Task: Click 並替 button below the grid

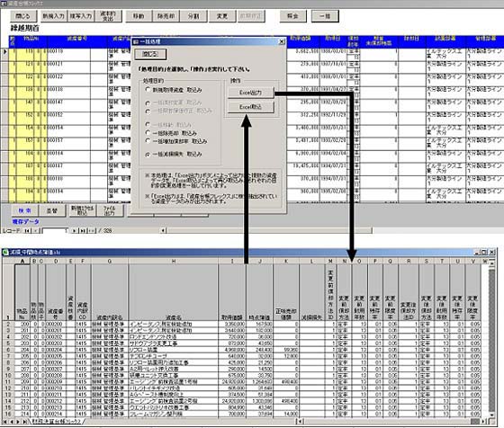Action: 52,210
